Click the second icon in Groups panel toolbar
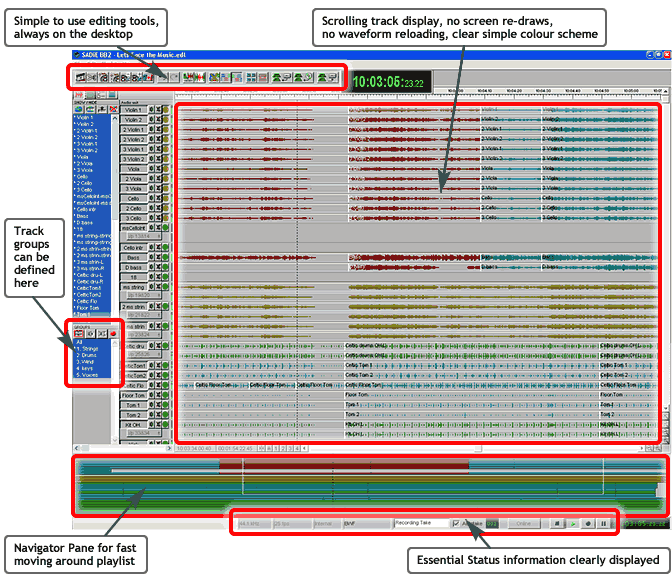The width and height of the screenshot is (672, 580). 91,334
